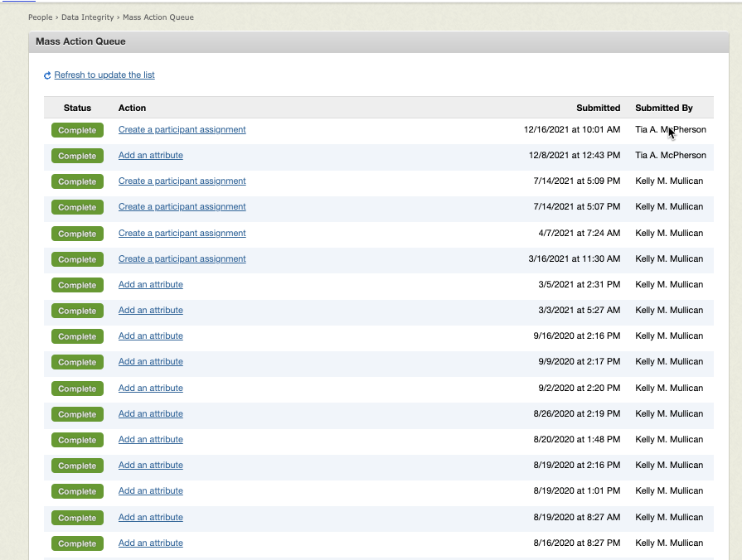Viewport: 742px width, 560px height.
Task: Click Tia A. McPherson in 12/8/2021 row
Action: tap(671, 155)
